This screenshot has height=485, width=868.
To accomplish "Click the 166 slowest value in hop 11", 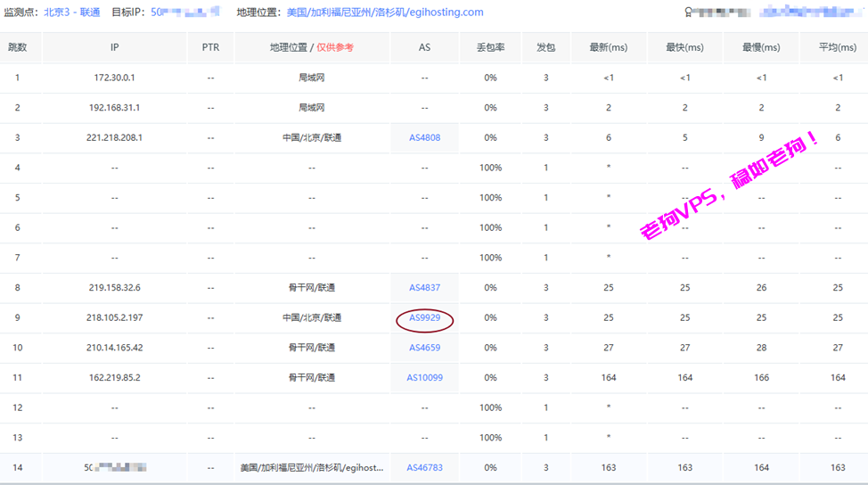I will coord(761,378).
